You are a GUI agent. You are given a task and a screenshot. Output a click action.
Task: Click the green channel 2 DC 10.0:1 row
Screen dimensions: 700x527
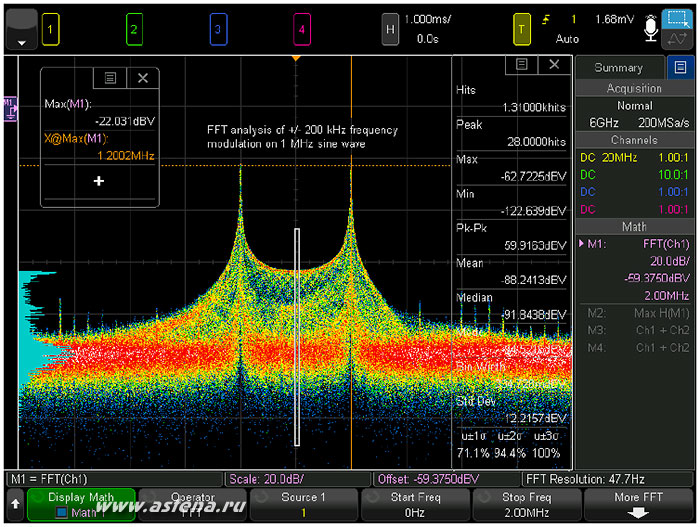pyautogui.click(x=634, y=175)
